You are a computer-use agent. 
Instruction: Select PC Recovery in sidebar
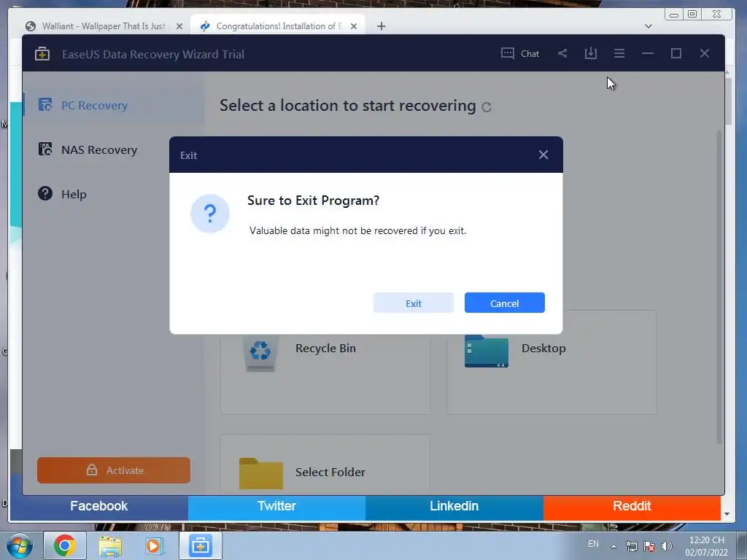tap(113, 105)
